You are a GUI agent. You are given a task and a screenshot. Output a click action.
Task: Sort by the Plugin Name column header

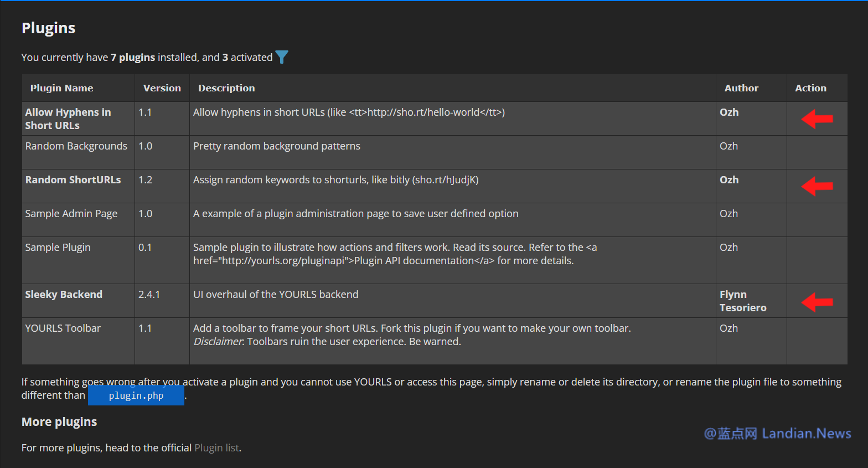(x=61, y=88)
